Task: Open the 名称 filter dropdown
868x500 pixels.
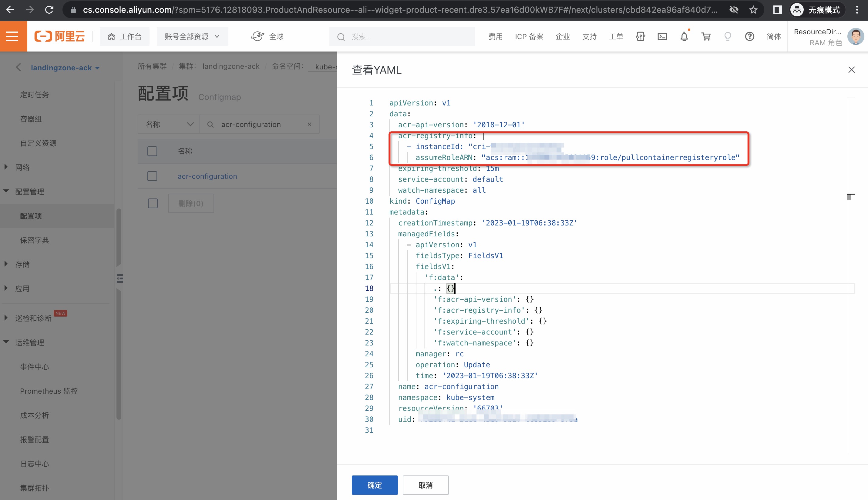Action: point(169,124)
